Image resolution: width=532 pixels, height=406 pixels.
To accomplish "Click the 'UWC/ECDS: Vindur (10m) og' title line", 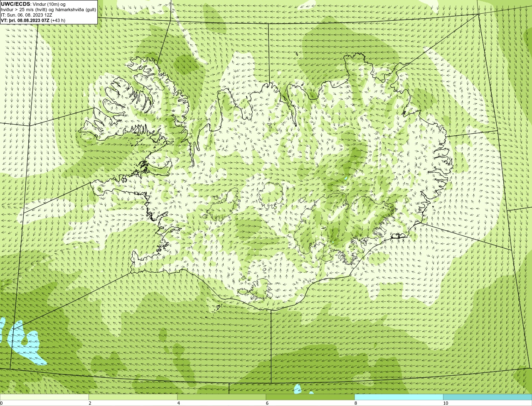I will pos(33,4).
